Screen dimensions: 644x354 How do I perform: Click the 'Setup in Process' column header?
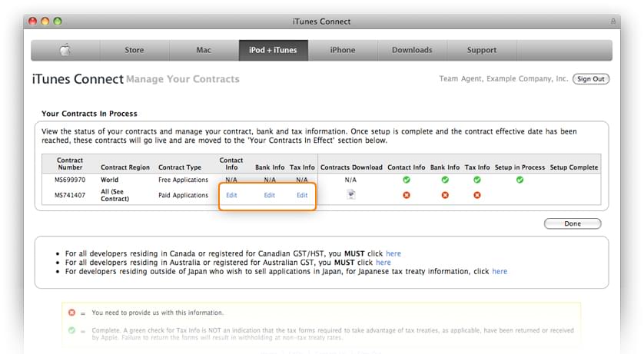[x=520, y=167]
